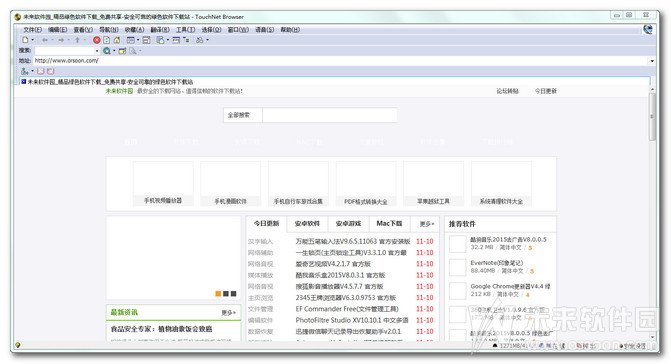
Task: Click the toolbar search input field
Action: click(64, 50)
